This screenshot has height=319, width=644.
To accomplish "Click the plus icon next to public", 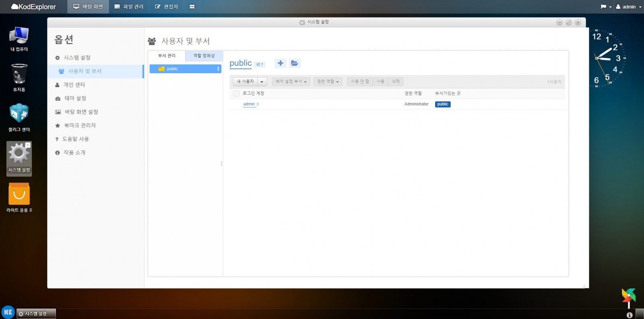I will click(x=281, y=63).
